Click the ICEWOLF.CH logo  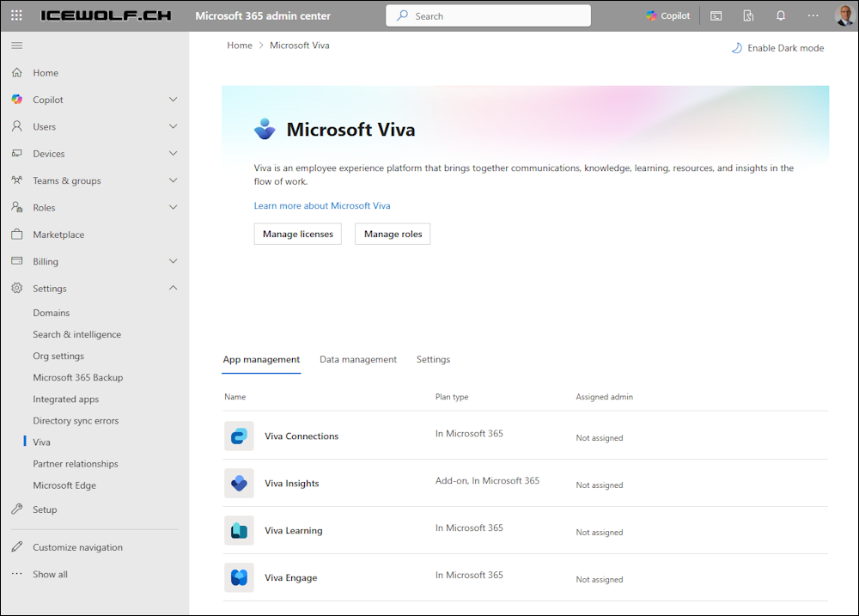(106, 15)
